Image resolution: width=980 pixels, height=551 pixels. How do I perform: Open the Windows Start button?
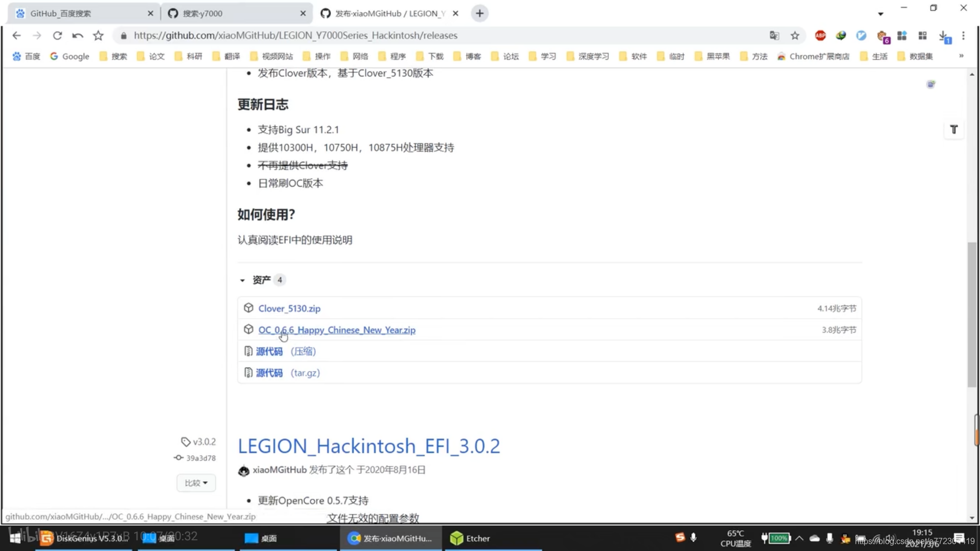(x=15, y=538)
